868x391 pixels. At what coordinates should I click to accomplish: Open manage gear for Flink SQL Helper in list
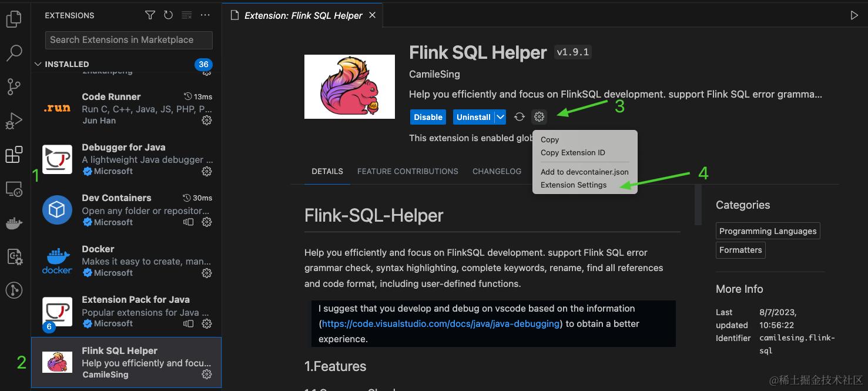coord(207,375)
